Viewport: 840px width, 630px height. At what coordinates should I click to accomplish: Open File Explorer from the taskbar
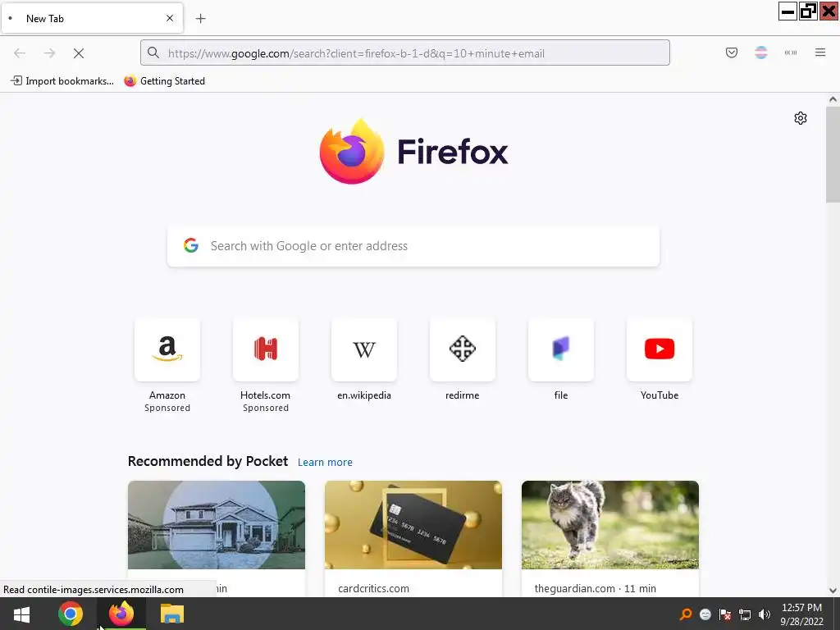(x=172, y=614)
